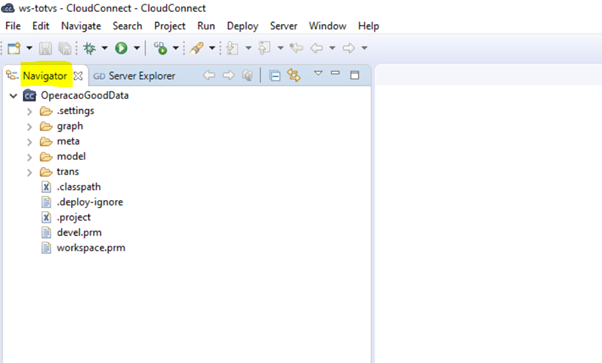Open the Navigate menu
This screenshot has width=602, height=363.
tap(81, 26)
